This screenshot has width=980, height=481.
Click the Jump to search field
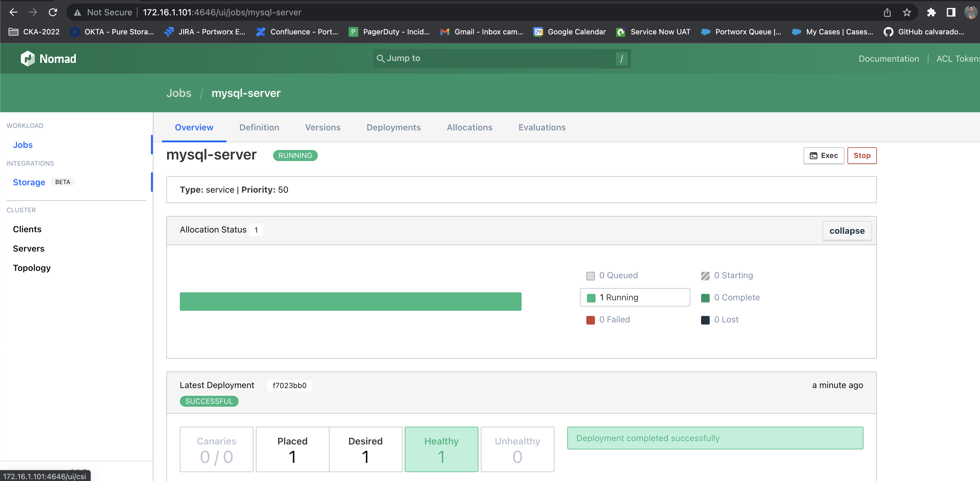coord(501,59)
